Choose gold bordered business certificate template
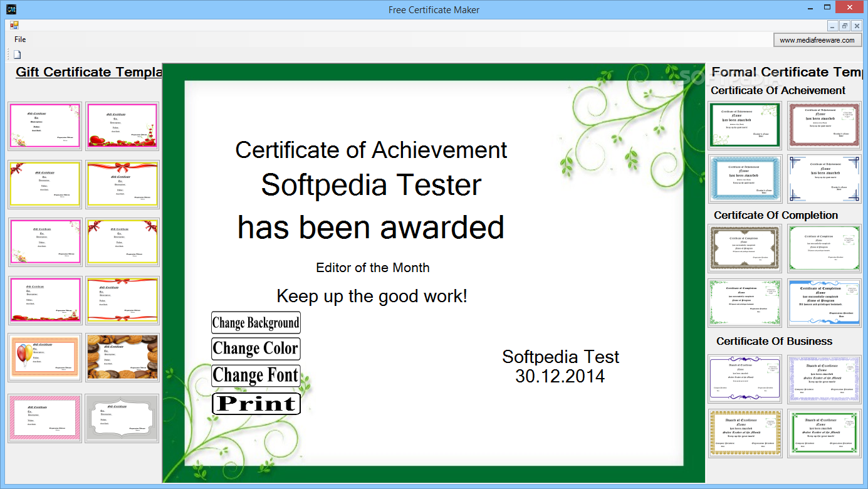 [745, 433]
